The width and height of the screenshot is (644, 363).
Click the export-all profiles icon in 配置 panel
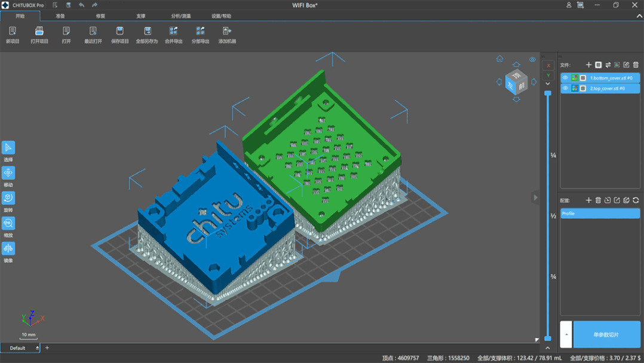(626, 200)
